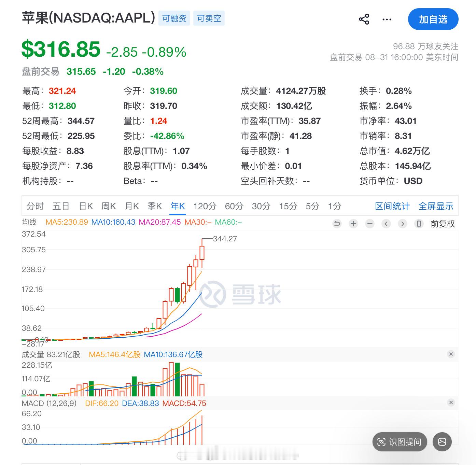This screenshot has height=465, width=476.
Task: Click the MACD:54.75 value
Action: coord(184,403)
